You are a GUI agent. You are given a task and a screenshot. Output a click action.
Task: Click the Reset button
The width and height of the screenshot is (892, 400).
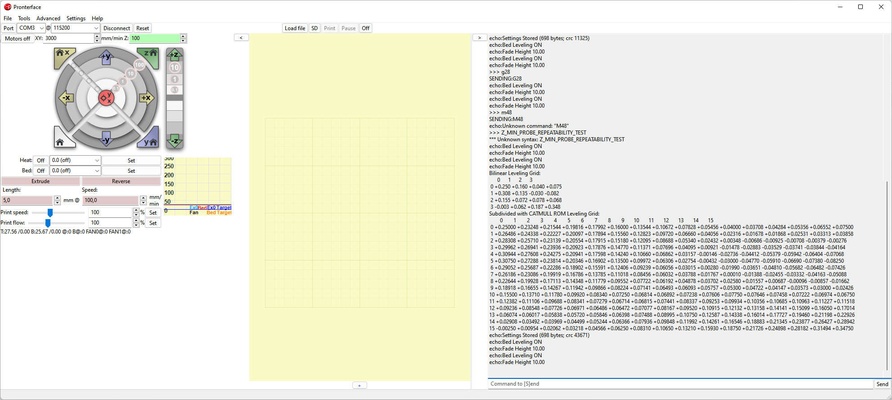[142, 28]
